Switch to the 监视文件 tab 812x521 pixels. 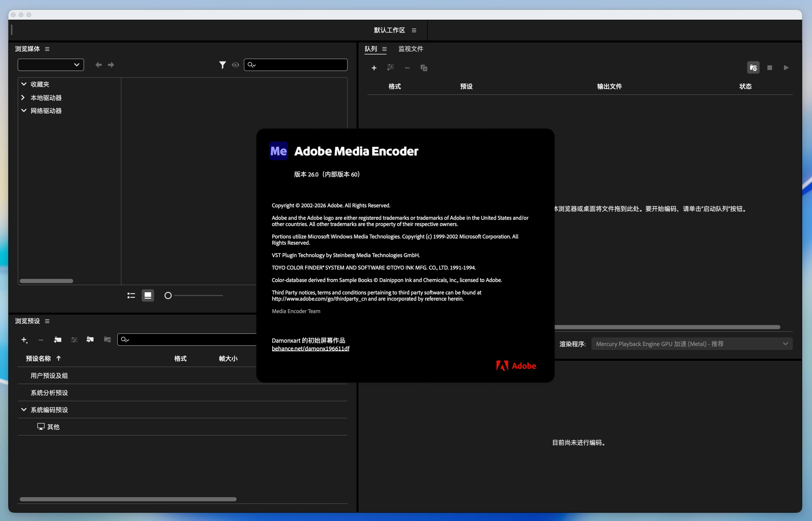[x=410, y=49]
